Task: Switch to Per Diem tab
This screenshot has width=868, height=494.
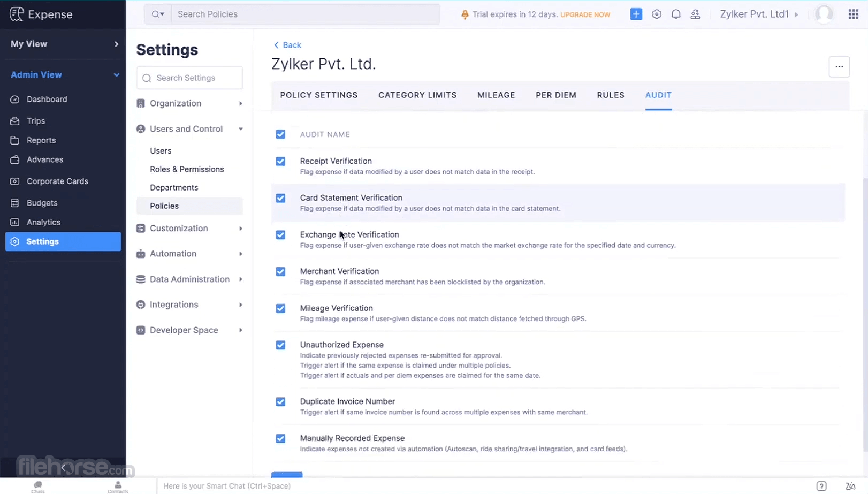Action: 556,95
